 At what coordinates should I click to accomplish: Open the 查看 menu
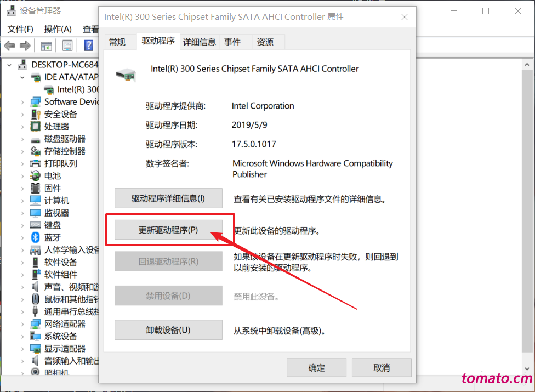[90, 29]
